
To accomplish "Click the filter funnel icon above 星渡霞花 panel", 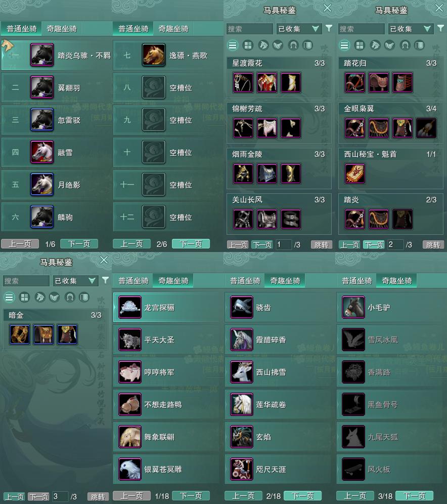I will click(x=329, y=28).
